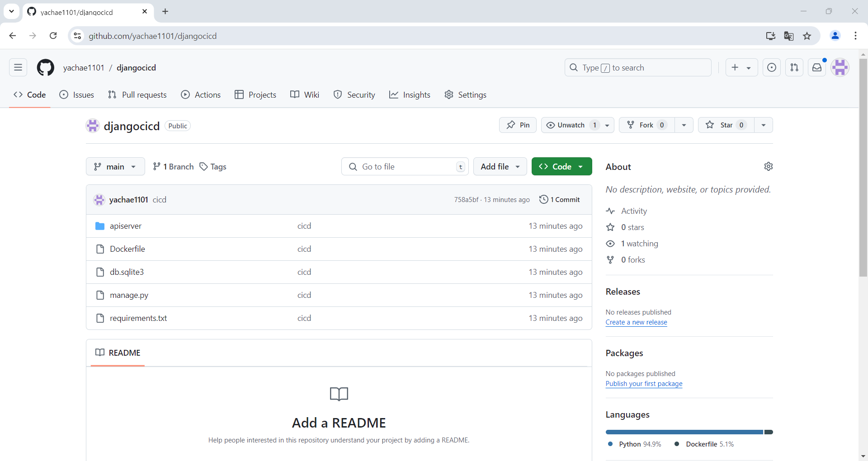Open user profile avatar menu
Viewport: 868px width, 461px height.
click(x=840, y=67)
